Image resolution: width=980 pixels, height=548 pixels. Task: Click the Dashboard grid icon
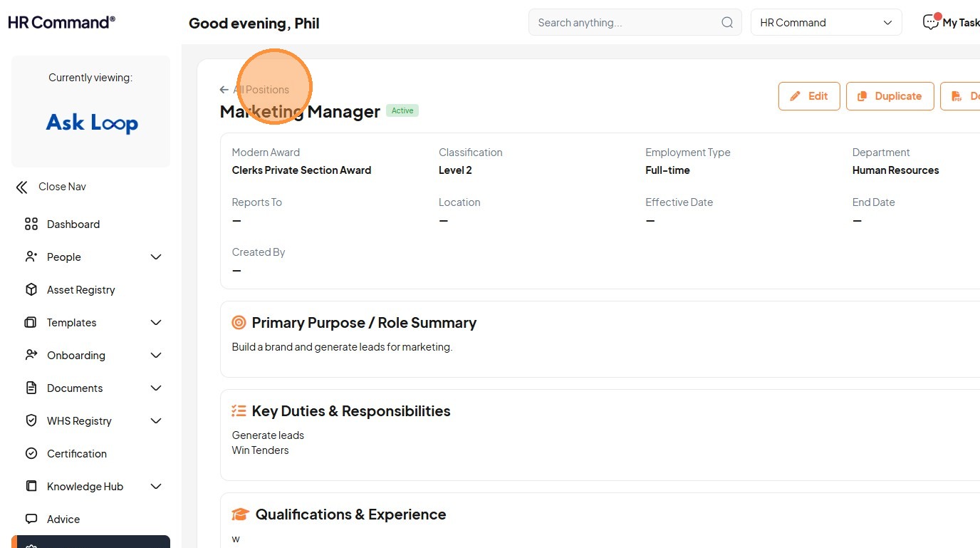31,224
